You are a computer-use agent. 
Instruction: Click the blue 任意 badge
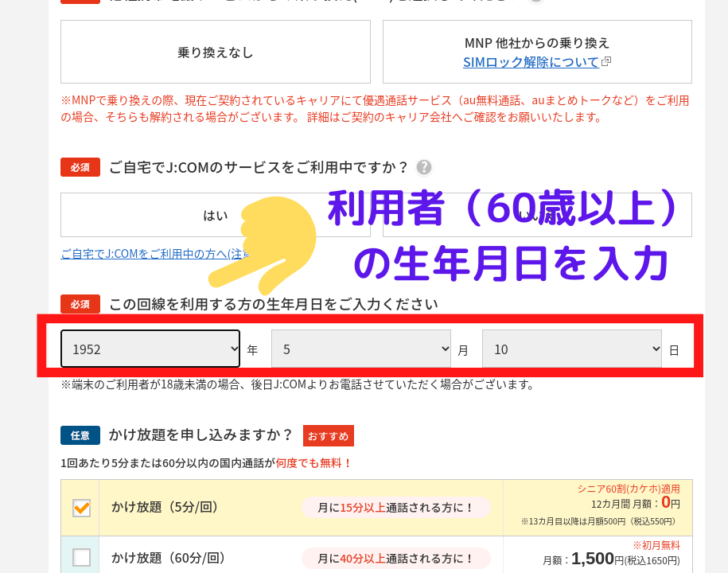point(80,435)
